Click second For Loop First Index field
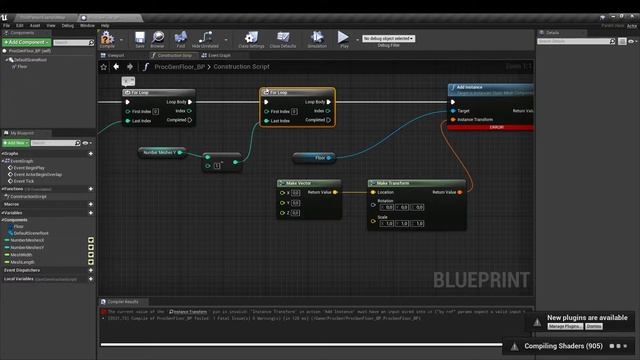This screenshot has width=640, height=360. pyautogui.click(x=294, y=111)
